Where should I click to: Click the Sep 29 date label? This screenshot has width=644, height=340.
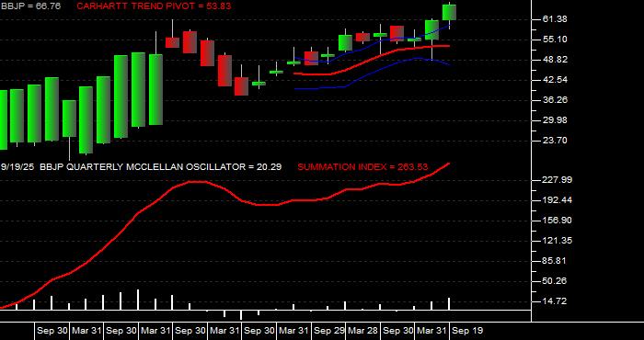[x=329, y=331]
